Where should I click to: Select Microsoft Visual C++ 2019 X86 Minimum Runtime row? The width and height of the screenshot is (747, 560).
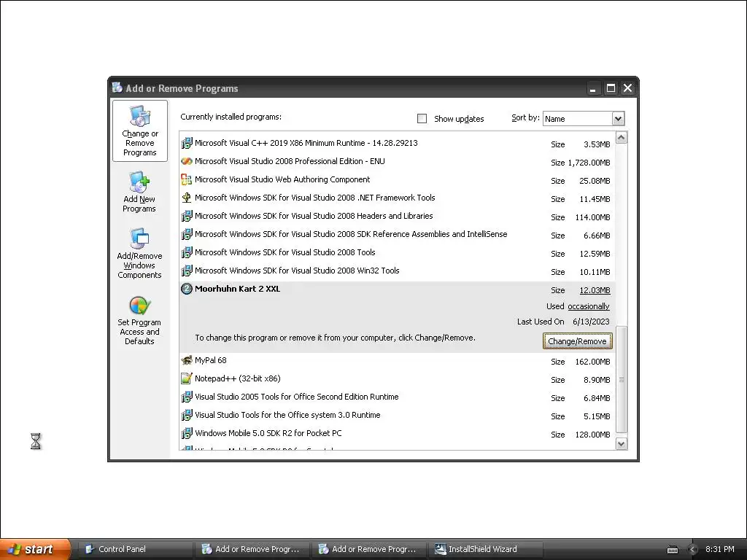(x=398, y=144)
